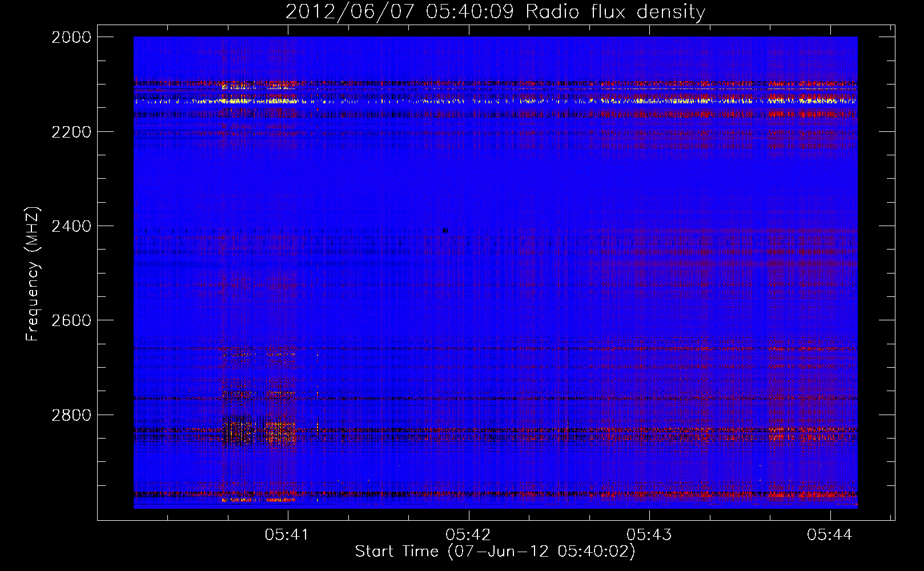Viewport: 924px width, 571px height.
Task: Click the 2000 frequency tick label
Action: (71, 37)
